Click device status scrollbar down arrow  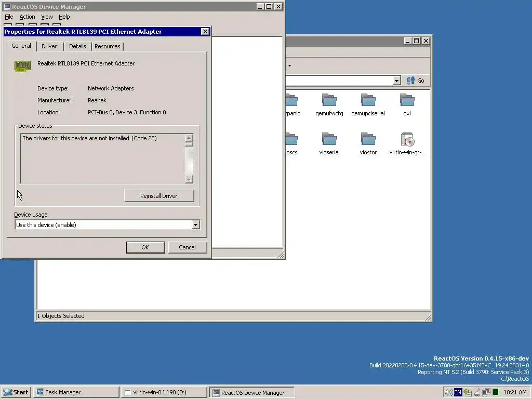click(189, 179)
